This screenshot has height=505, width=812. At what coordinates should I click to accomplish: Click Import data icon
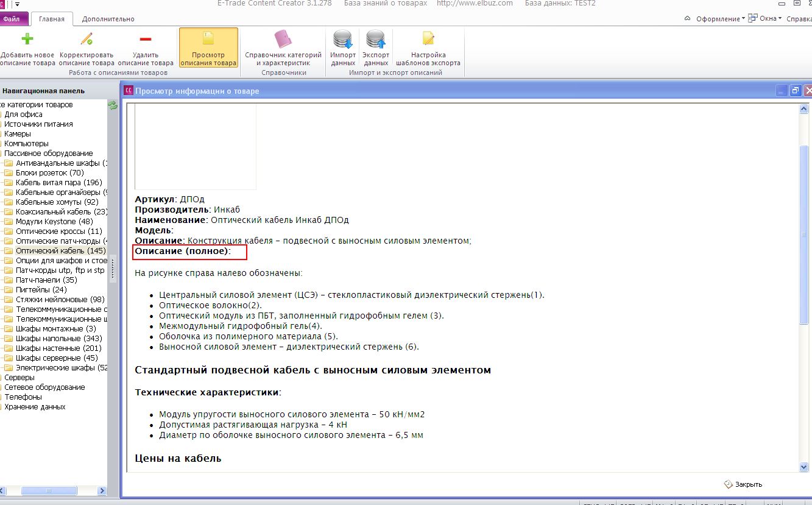tap(343, 39)
